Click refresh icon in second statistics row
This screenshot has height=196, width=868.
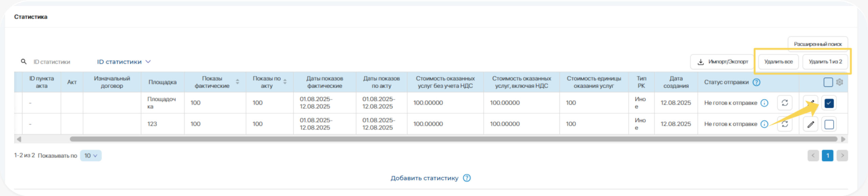785,124
